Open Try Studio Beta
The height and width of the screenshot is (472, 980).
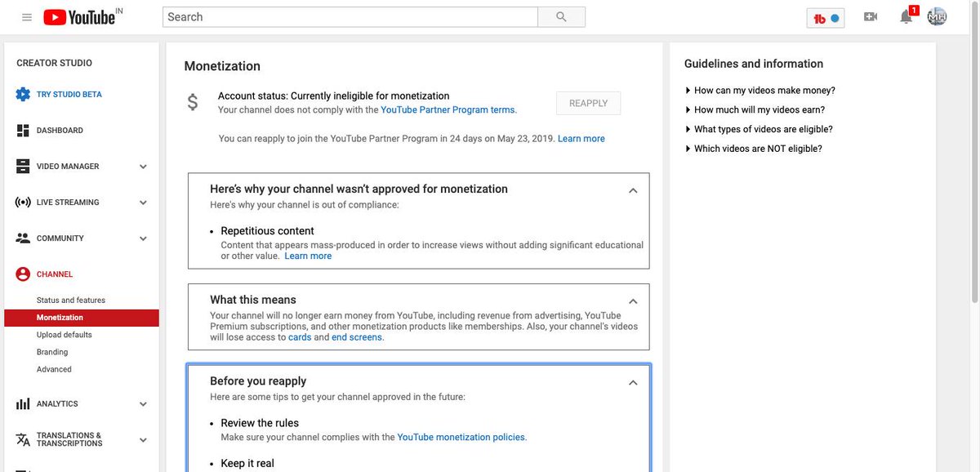coord(69,95)
